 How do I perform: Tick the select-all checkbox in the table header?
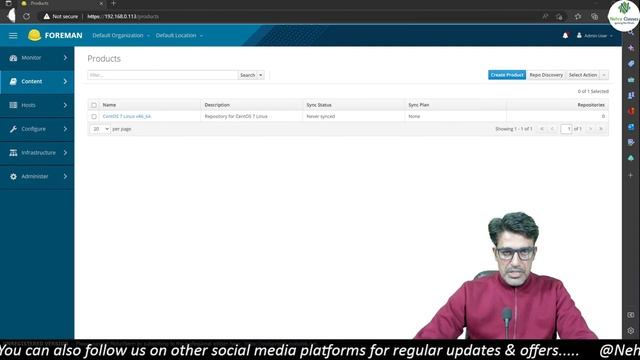click(94, 105)
